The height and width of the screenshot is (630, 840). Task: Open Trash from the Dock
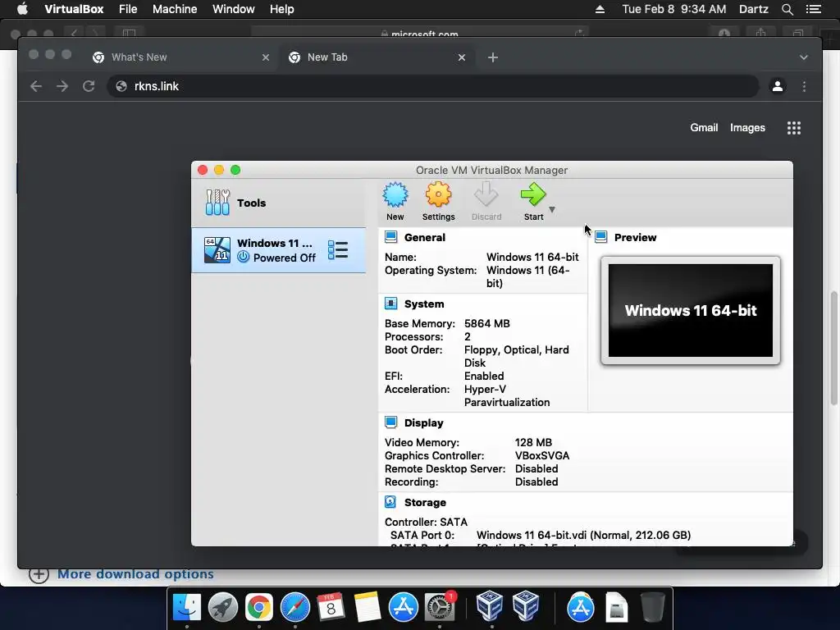click(652, 608)
